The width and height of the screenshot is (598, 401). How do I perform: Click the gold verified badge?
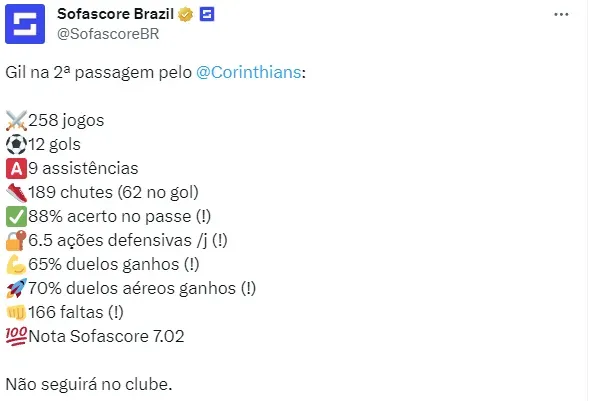point(186,14)
